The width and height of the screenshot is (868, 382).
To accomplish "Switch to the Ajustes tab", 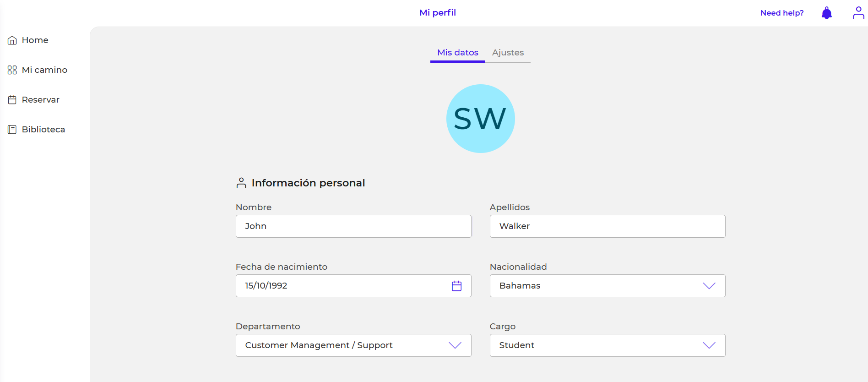I will coord(508,53).
